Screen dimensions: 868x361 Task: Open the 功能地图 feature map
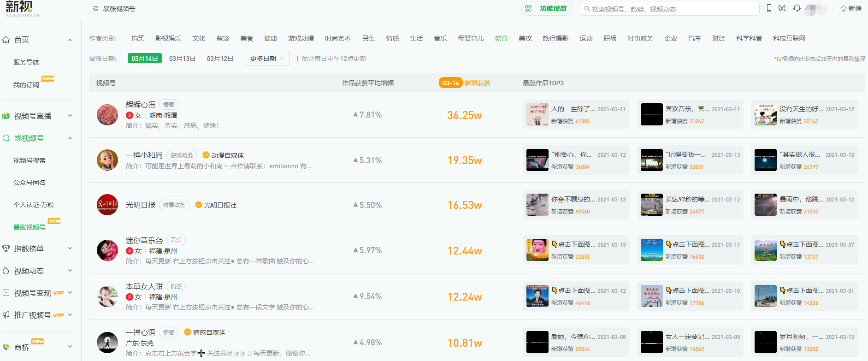pyautogui.click(x=547, y=8)
